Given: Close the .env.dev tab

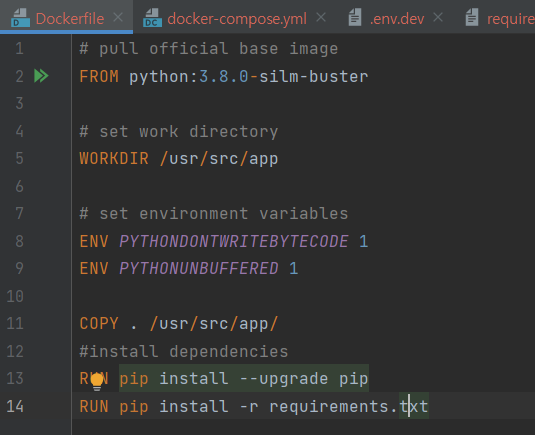Looking at the screenshot, I should pyautogui.click(x=438, y=17).
